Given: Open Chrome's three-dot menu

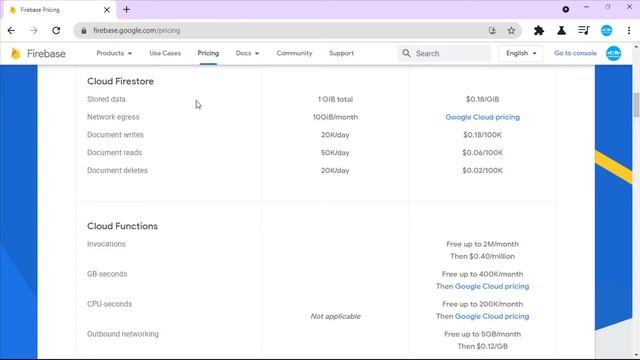Looking at the screenshot, I should point(629,31).
